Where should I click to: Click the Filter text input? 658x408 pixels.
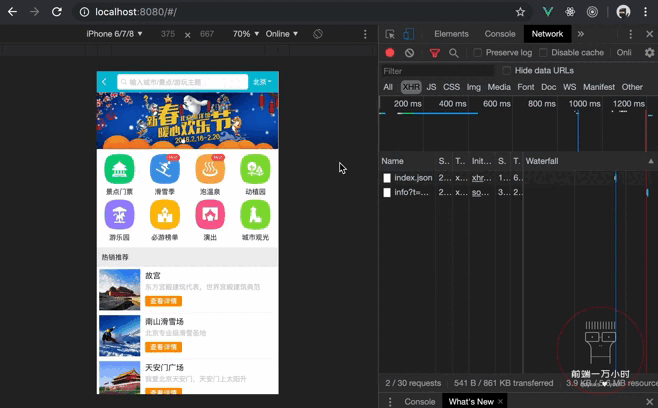coord(437,71)
